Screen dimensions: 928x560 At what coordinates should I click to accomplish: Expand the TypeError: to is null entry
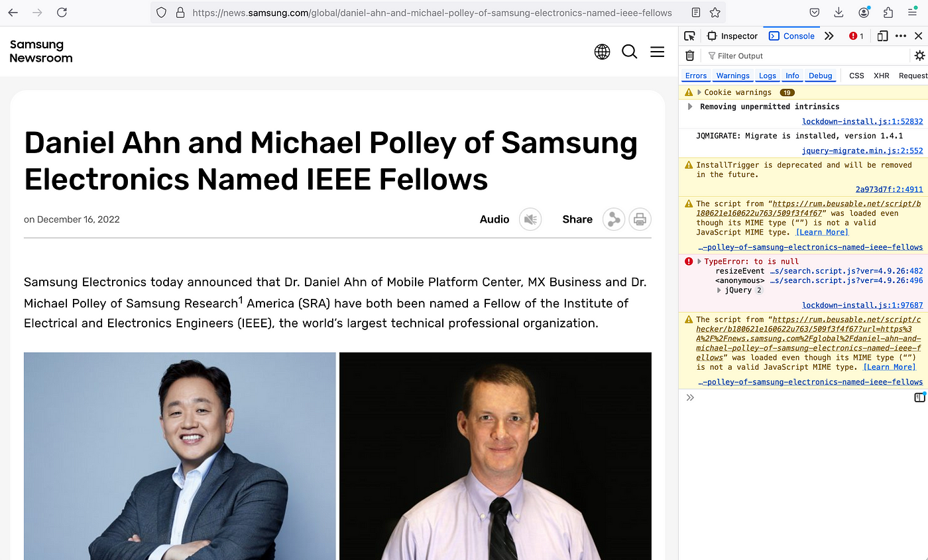(x=699, y=261)
